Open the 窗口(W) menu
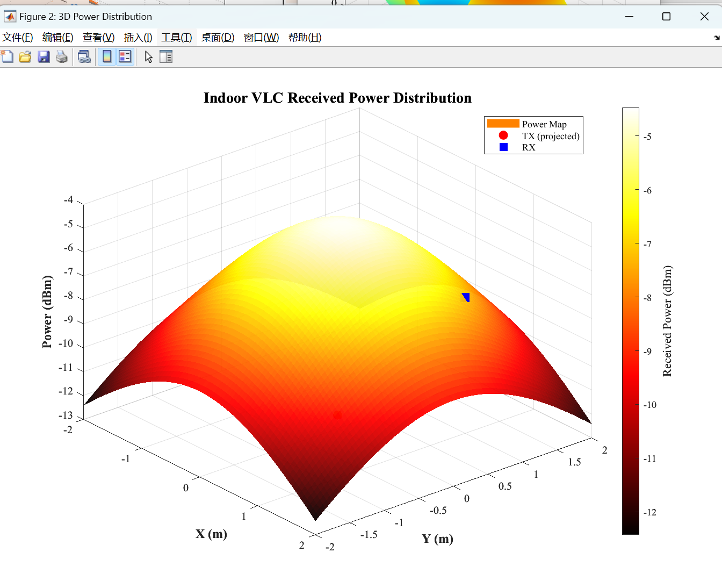This screenshot has height=588, width=722. click(262, 37)
